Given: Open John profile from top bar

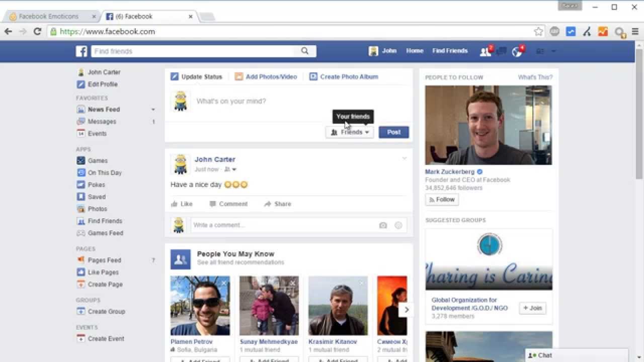Looking at the screenshot, I should [x=382, y=51].
